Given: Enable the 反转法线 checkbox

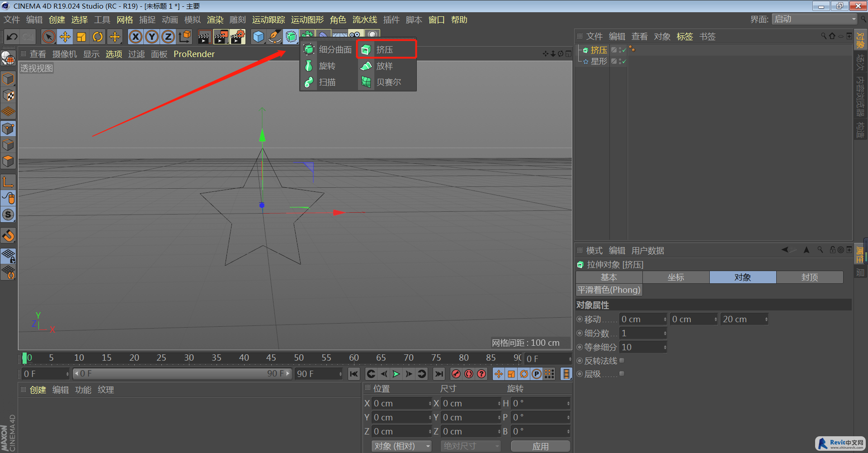Looking at the screenshot, I should pos(622,361).
